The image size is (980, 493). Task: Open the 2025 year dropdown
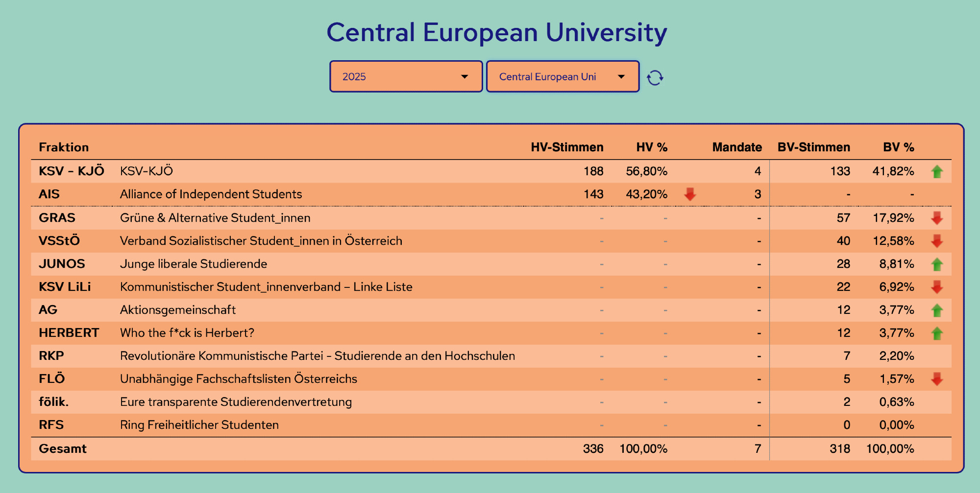pos(406,76)
